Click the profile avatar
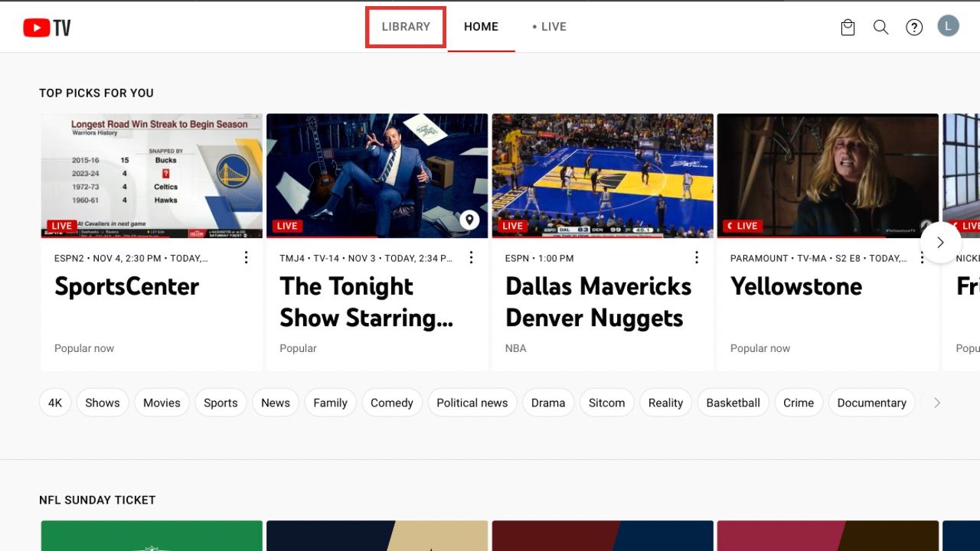 click(x=948, y=25)
